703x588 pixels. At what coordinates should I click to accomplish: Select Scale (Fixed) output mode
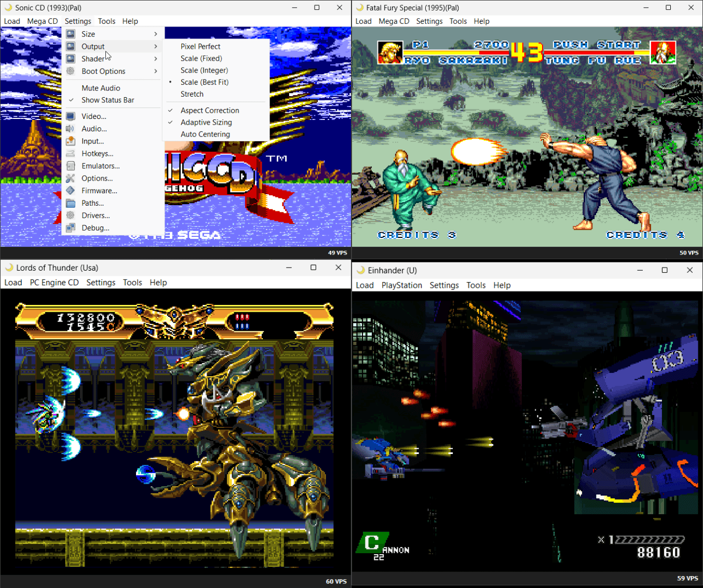(x=201, y=59)
